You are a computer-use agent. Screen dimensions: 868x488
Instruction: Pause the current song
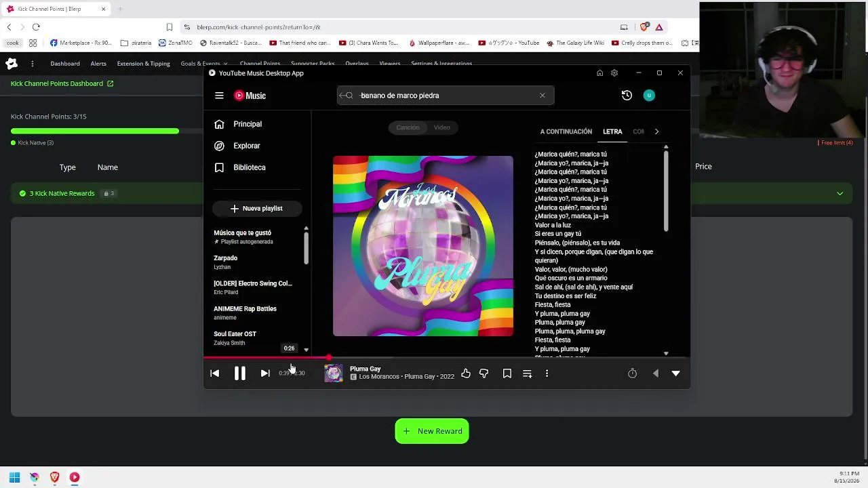(x=239, y=373)
